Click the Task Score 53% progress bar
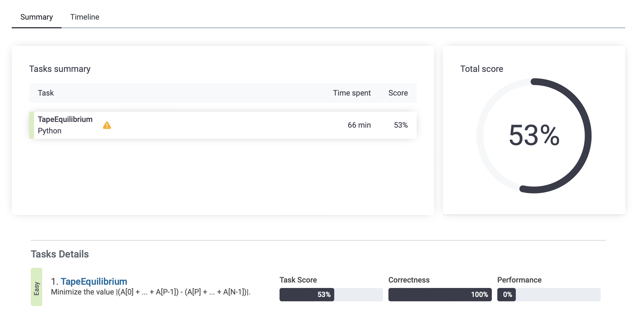The image size is (644, 319). tap(331, 295)
